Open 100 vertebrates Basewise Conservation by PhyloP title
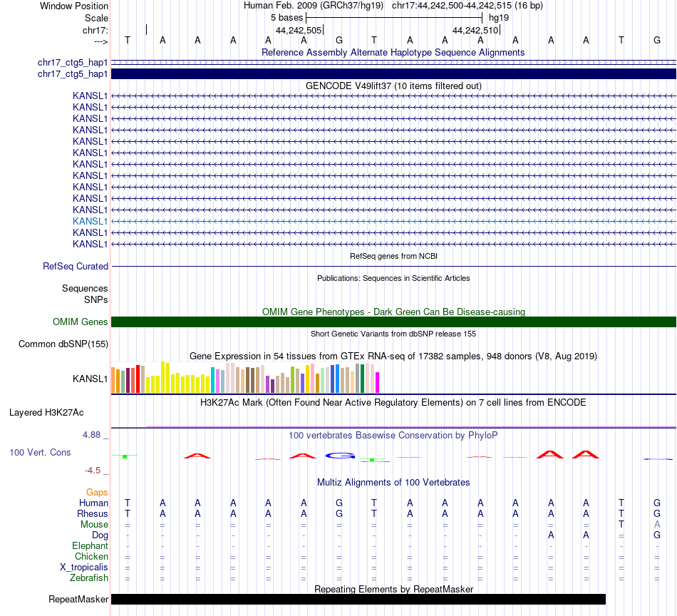This screenshot has height=616, width=677. 393,435
